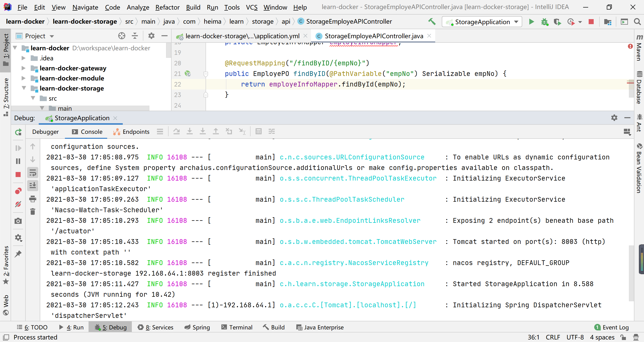Switch to the application.yml editor tab
644x342 pixels.
[x=242, y=36]
